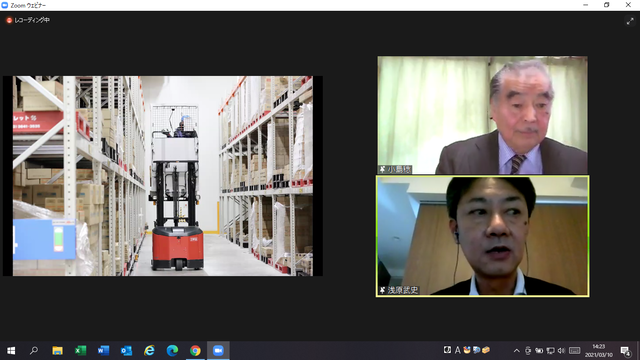The image size is (640, 360).
Task: Click the レコーディング中 recording status label
Action: tap(32, 20)
